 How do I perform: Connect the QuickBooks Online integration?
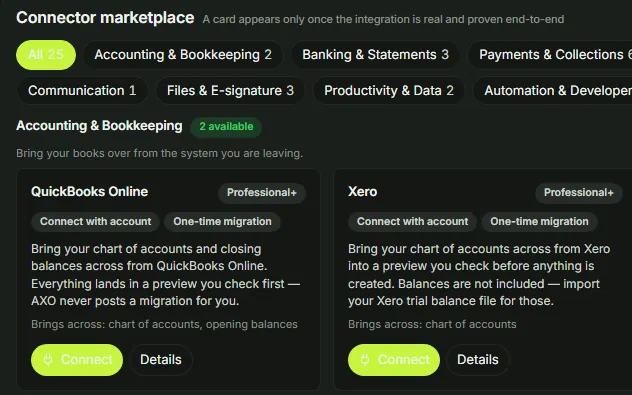point(77,360)
